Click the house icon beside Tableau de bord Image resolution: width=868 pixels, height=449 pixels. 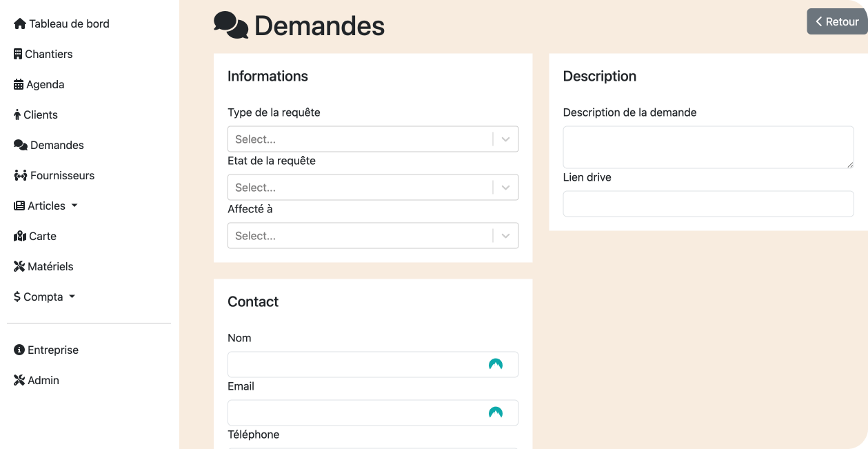[x=20, y=24]
